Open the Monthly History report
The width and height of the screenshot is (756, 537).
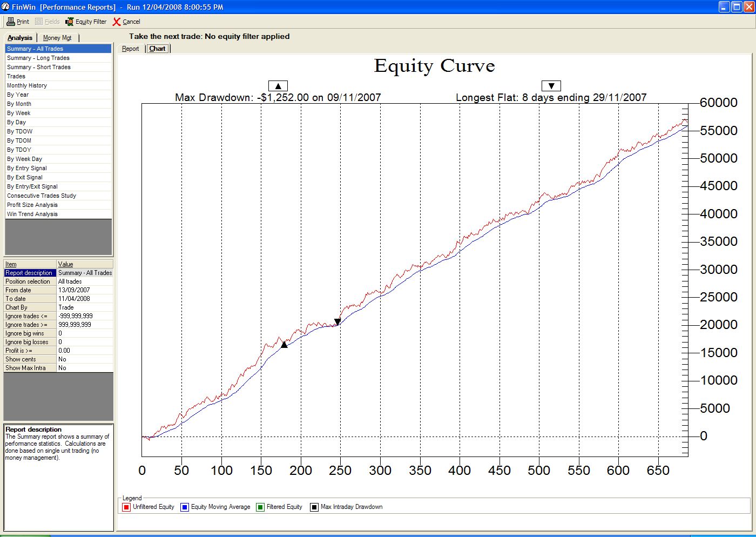(58, 85)
